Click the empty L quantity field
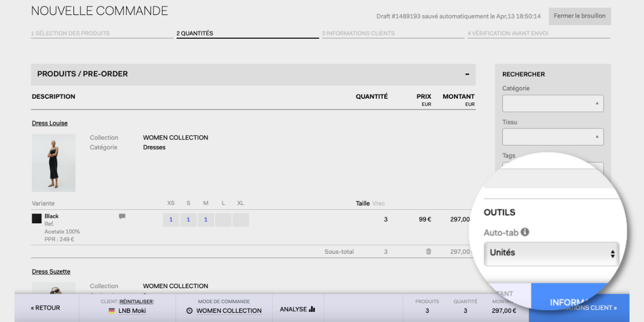The width and height of the screenshot is (644, 322). (223, 219)
